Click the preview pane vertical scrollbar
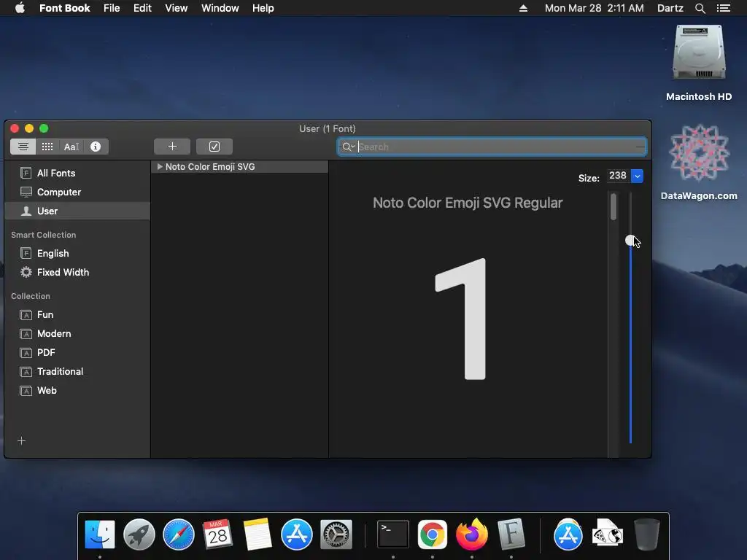This screenshot has height=560, width=747. [613, 206]
